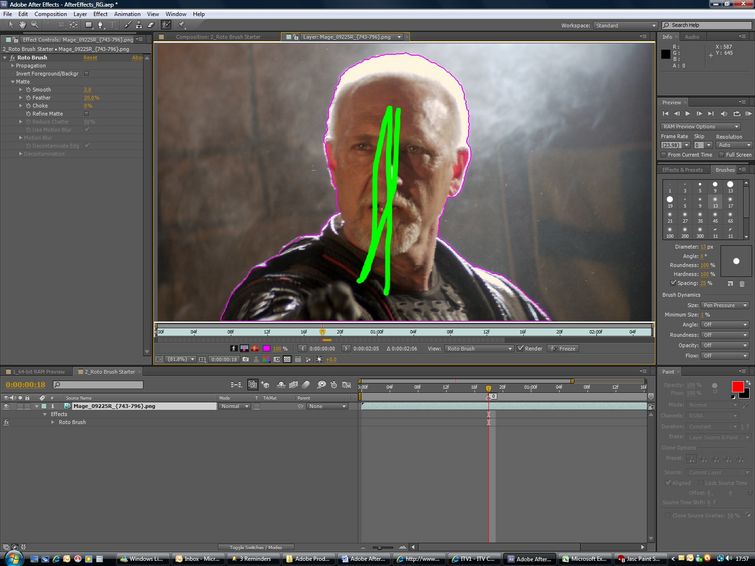
Task: Open the File menu
Action: pyautogui.click(x=8, y=14)
